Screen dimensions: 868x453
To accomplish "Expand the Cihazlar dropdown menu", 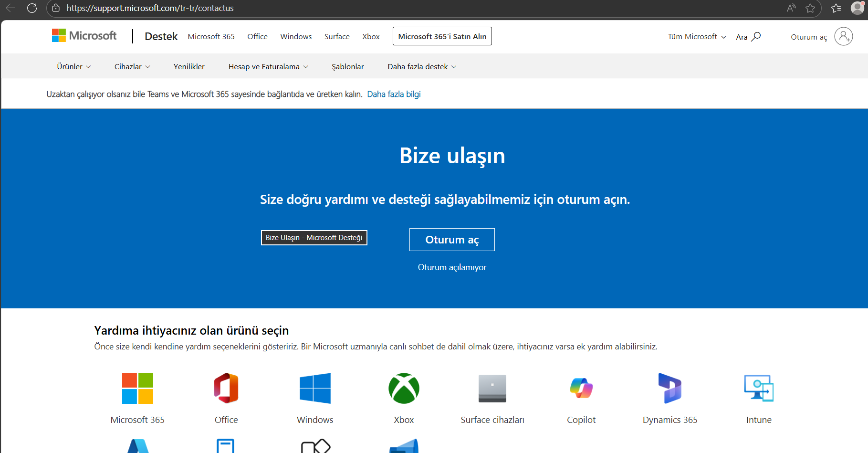I will tap(132, 67).
